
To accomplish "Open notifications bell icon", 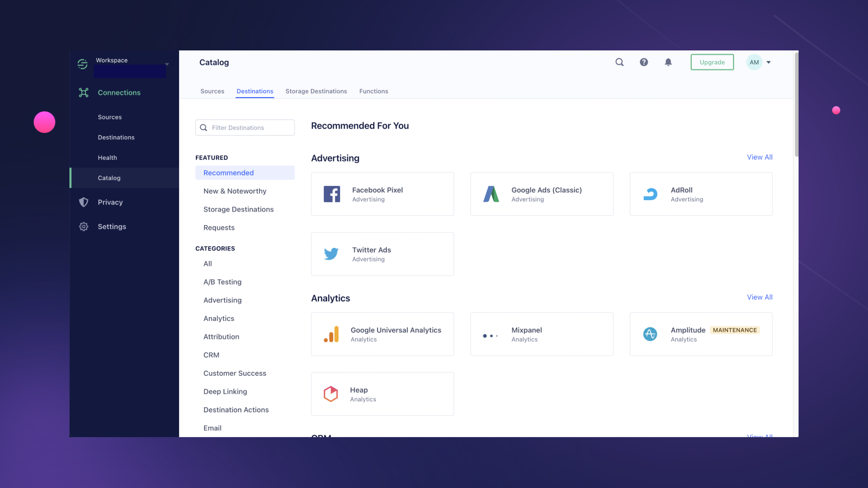I will point(668,62).
